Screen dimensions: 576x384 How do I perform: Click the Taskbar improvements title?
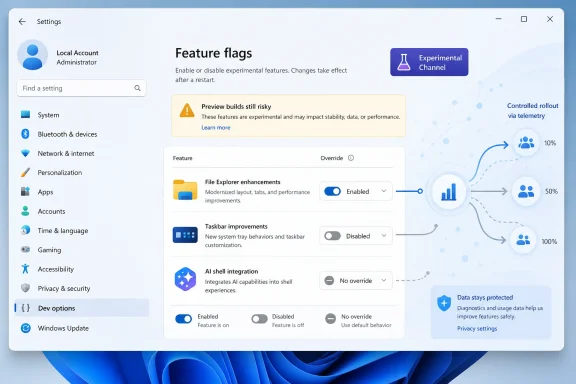[x=236, y=226]
